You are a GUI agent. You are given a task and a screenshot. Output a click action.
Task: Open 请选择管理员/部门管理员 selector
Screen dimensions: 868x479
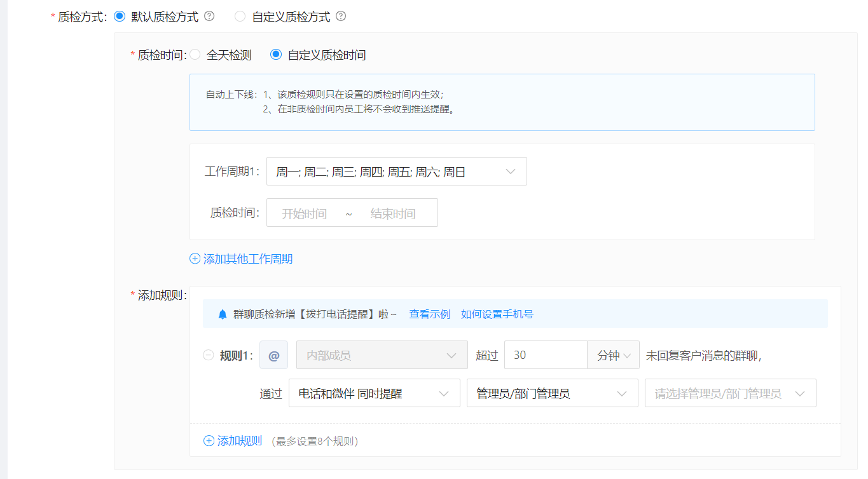point(731,393)
